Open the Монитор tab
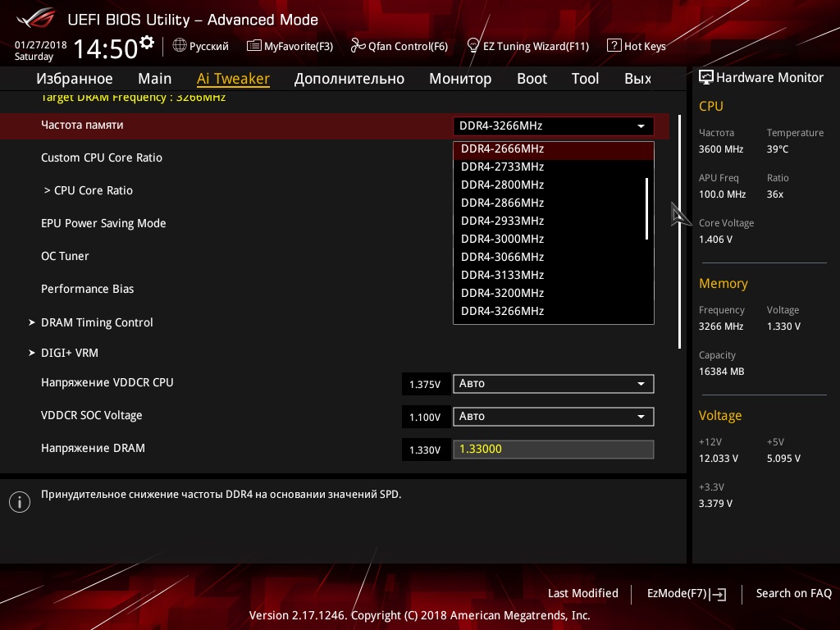 click(460, 79)
